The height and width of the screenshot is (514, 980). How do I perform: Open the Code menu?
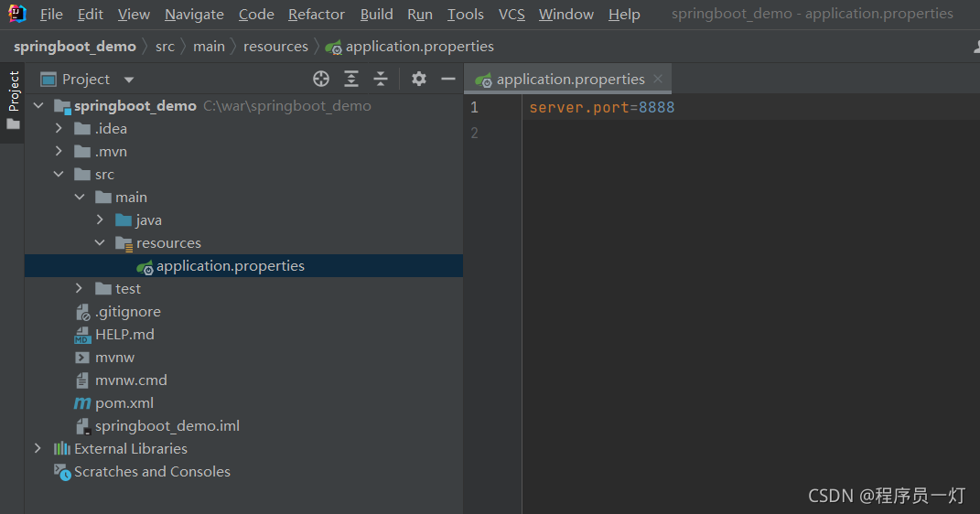(x=256, y=14)
